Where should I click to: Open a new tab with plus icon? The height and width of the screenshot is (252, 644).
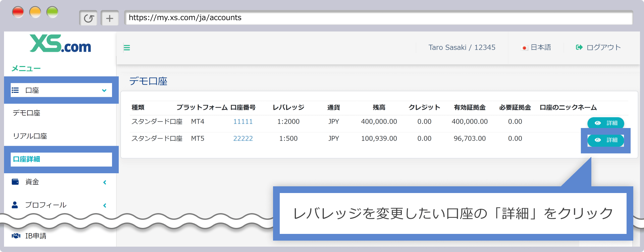(x=110, y=18)
